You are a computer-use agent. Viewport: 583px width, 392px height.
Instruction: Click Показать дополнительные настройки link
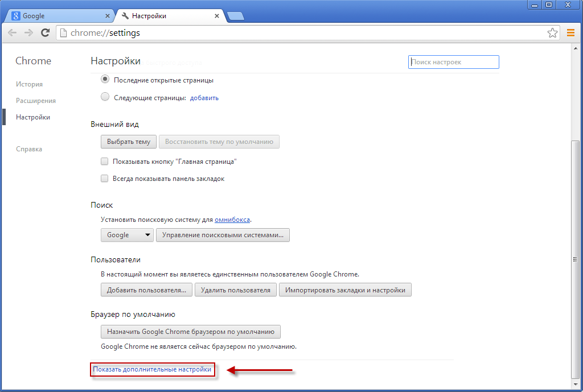click(x=152, y=369)
